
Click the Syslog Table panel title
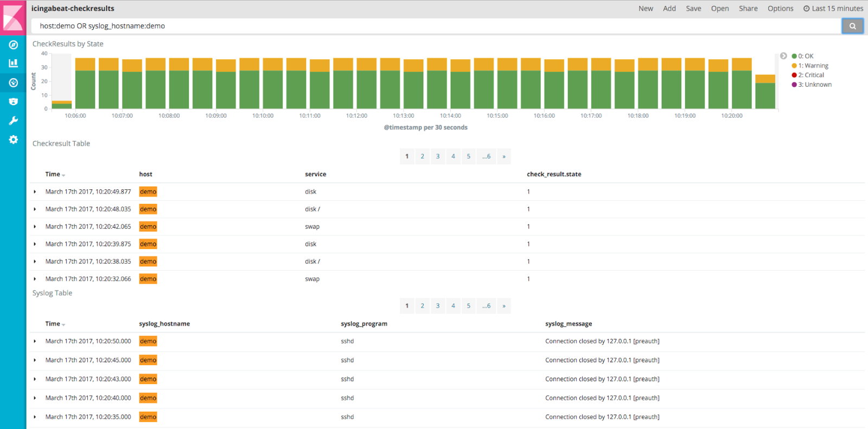52,293
